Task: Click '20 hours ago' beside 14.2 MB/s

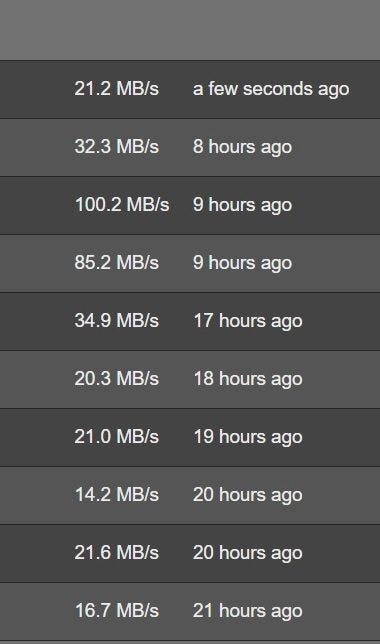Action: 248,495
